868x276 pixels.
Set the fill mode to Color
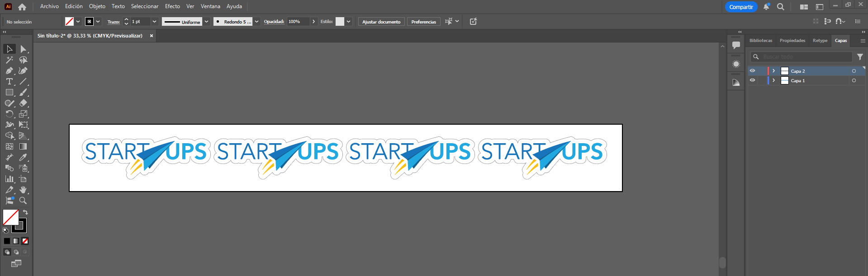pos(7,241)
